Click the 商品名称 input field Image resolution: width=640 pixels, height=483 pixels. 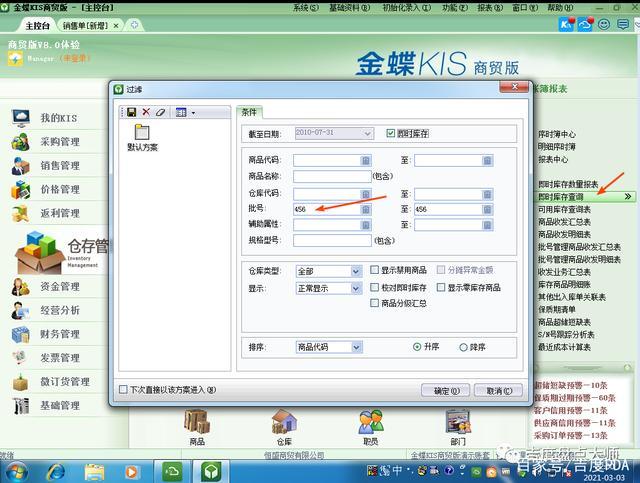pos(332,176)
